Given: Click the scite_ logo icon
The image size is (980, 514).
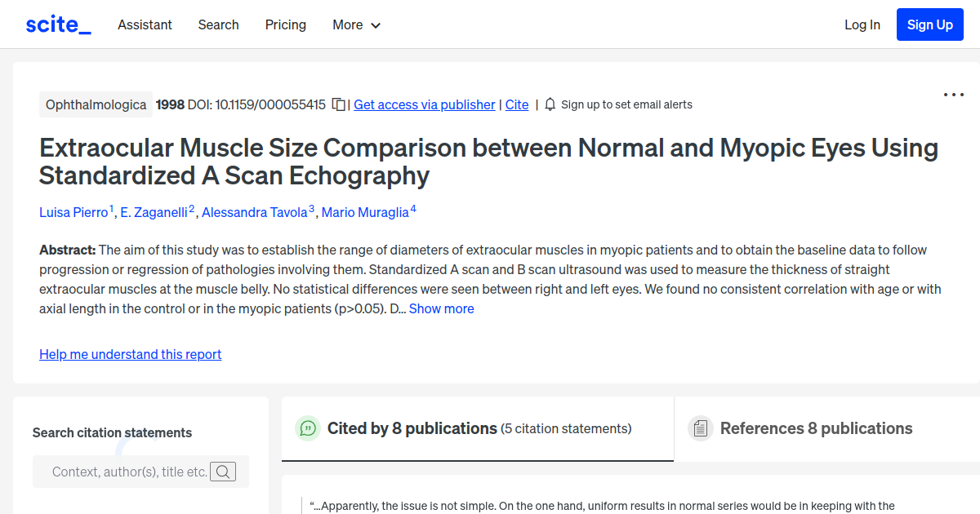Looking at the screenshot, I should click(57, 24).
